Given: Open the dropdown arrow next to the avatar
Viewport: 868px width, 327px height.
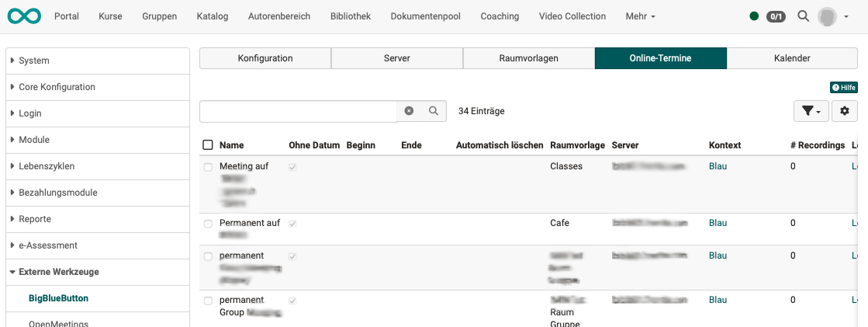Looking at the screenshot, I should (846, 17).
